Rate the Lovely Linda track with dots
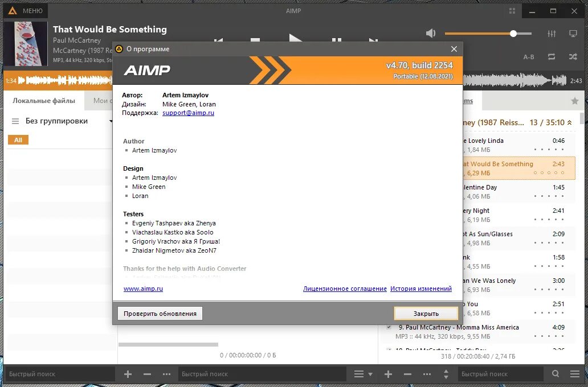Screen dimensions: 588x387 pos(549,150)
